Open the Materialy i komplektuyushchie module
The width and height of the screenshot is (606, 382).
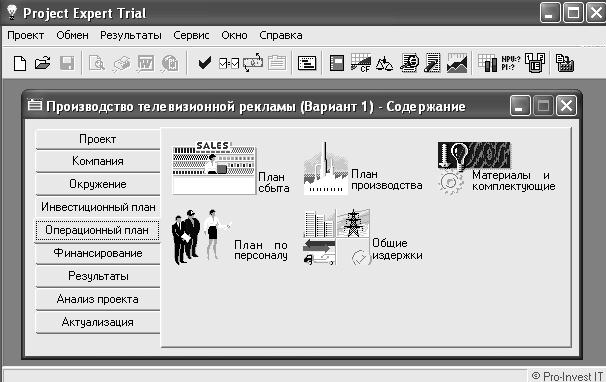[x=496, y=168]
